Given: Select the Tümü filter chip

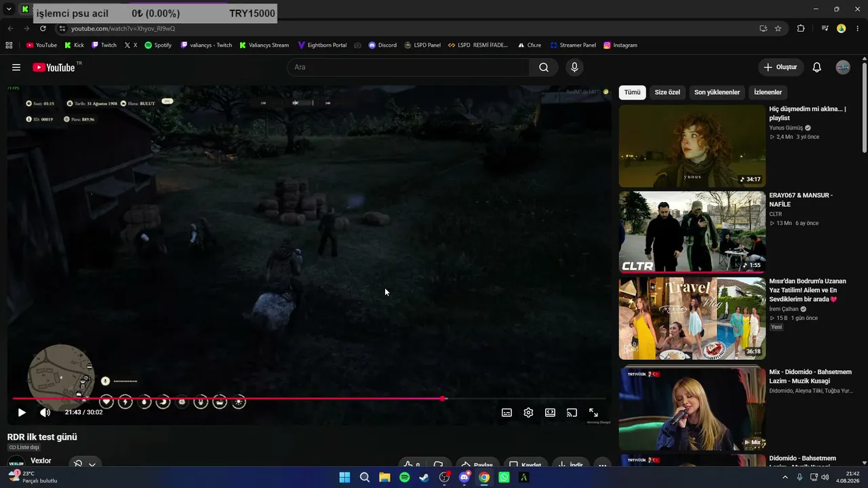Looking at the screenshot, I should [632, 92].
